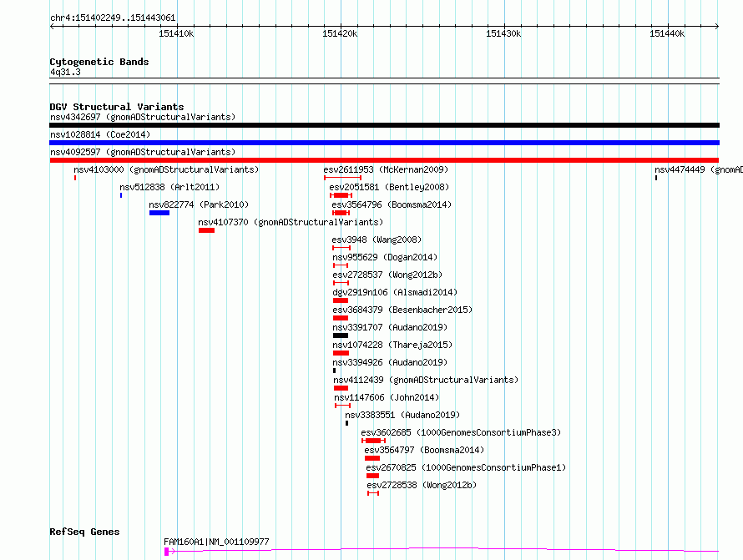The height and width of the screenshot is (560, 743).
Task: Click the nsv1028814 (Coe2014) label
Action: click(x=100, y=134)
